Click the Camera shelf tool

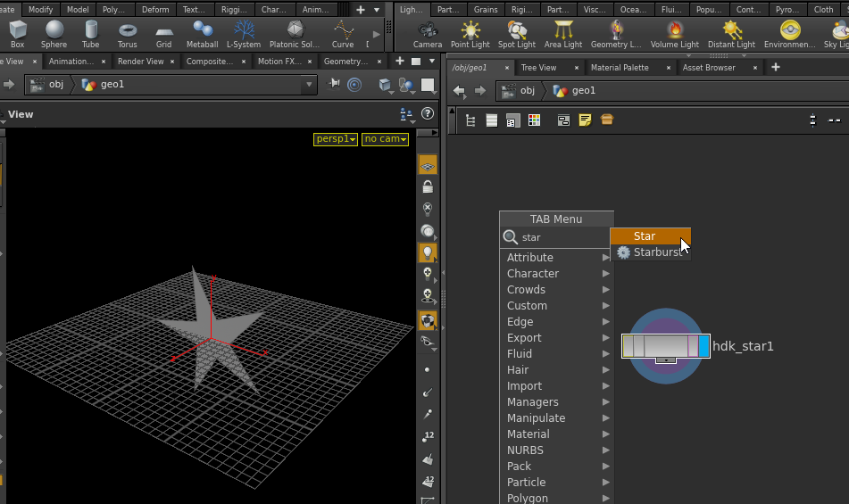tap(428, 34)
